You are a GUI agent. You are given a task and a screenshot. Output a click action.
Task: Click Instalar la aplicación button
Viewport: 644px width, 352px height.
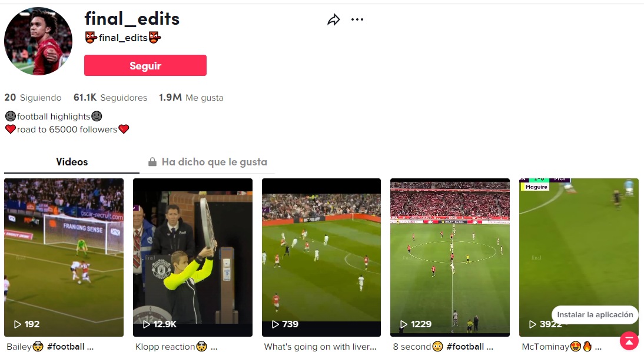[595, 315]
